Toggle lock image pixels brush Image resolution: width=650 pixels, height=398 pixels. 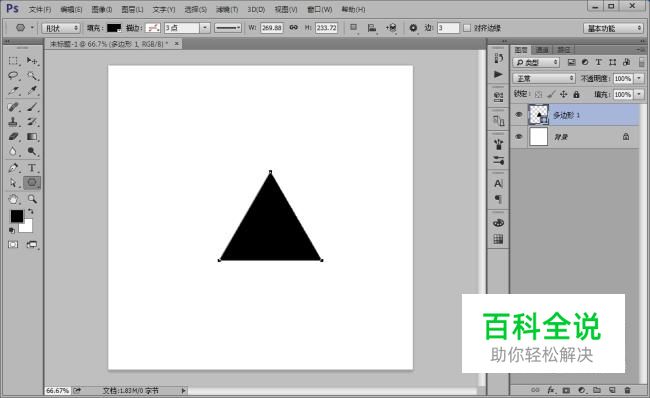551,95
